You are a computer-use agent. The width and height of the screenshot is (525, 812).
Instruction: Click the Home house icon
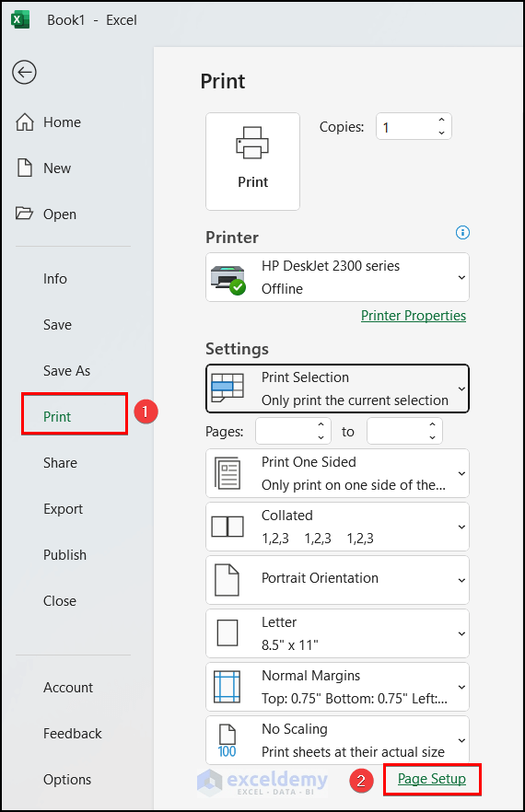tap(24, 122)
